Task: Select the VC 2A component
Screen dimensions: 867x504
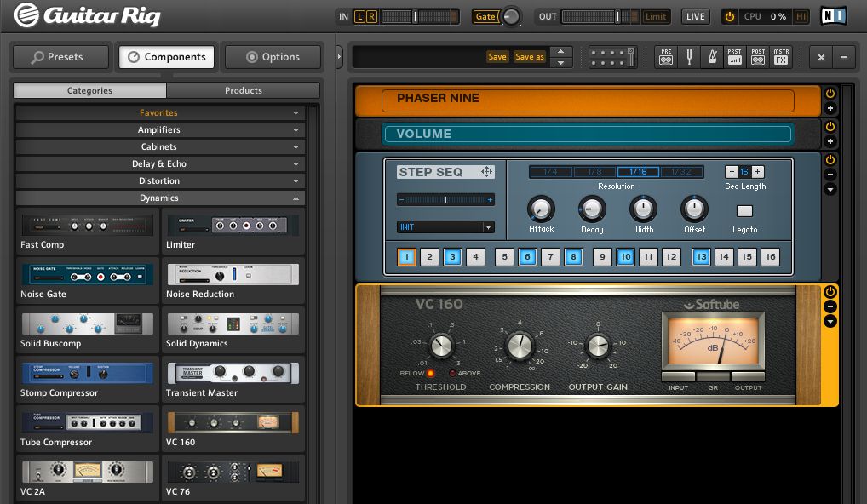Action: coord(88,478)
